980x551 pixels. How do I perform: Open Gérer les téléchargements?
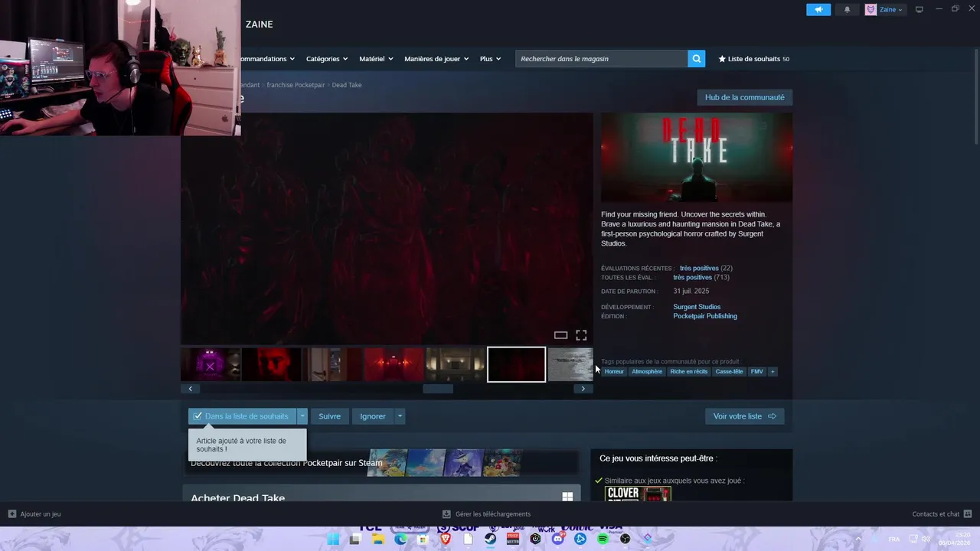click(486, 514)
